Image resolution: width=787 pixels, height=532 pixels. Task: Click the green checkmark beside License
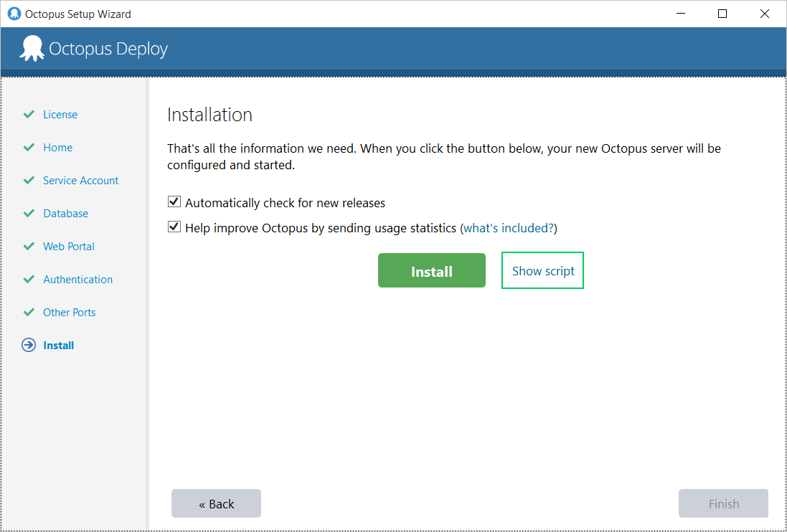(x=29, y=115)
